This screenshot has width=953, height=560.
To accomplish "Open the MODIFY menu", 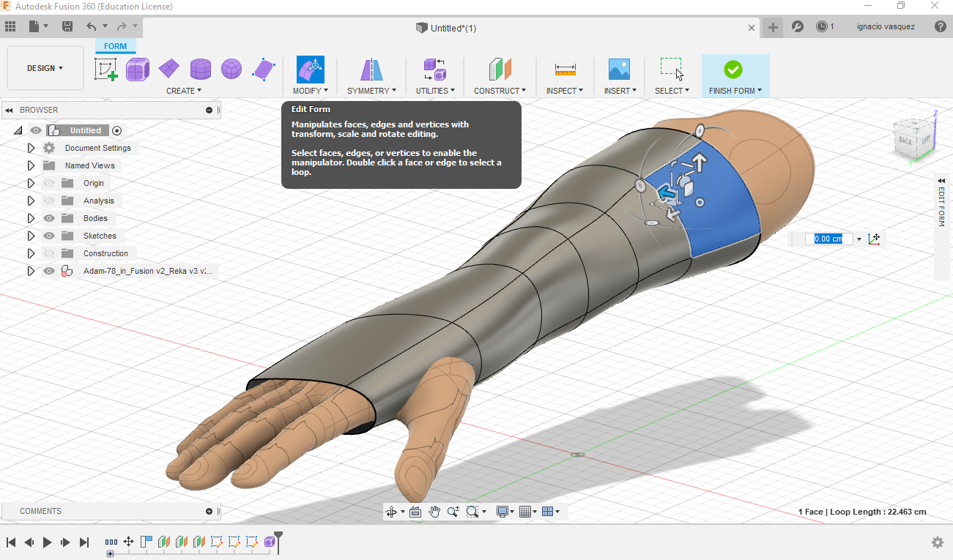I will 311,91.
